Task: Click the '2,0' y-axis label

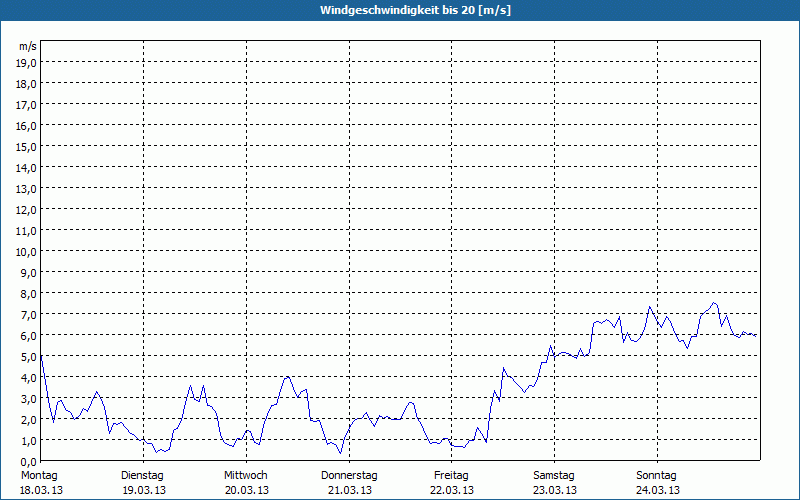Action: click(x=29, y=419)
